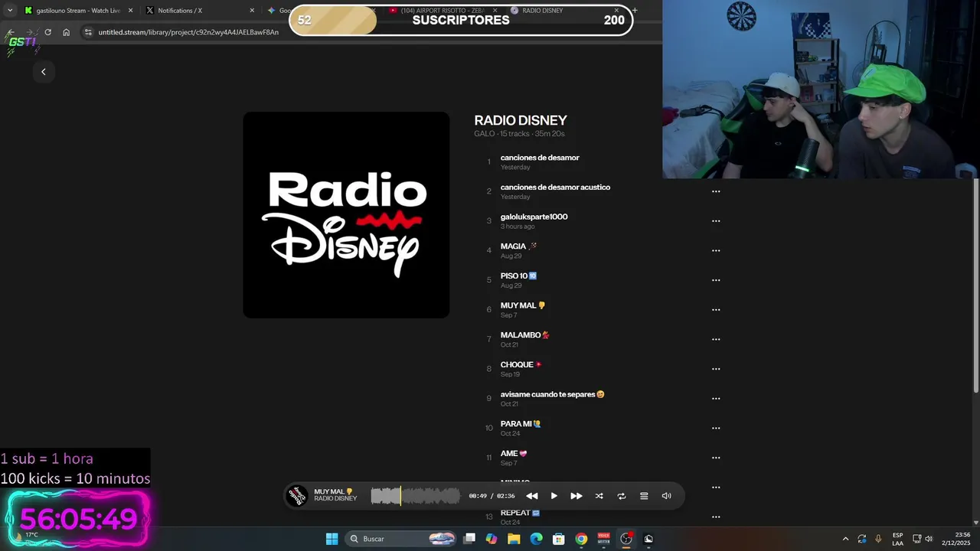Open Microsoft Store from the taskbar
980x551 pixels.
coord(559,539)
